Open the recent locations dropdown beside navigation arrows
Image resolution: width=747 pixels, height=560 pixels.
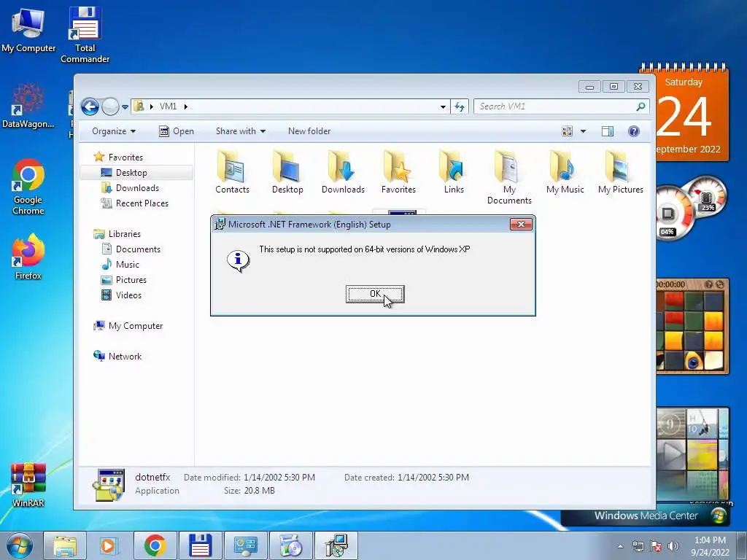click(x=125, y=107)
